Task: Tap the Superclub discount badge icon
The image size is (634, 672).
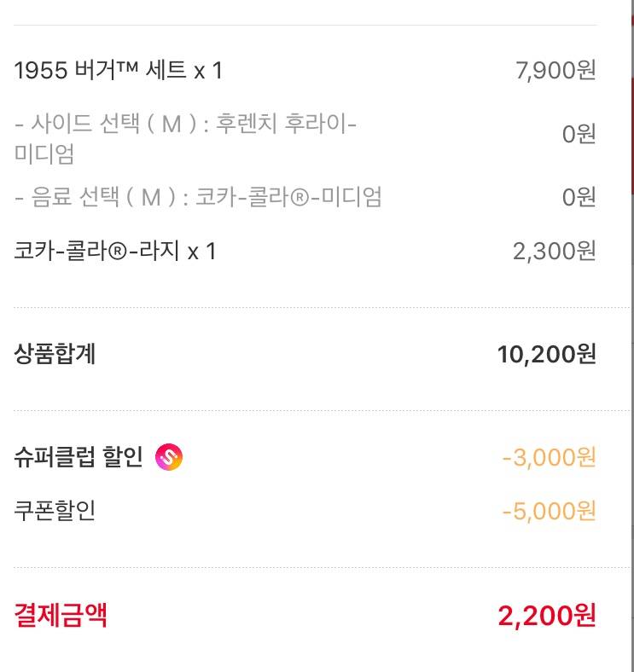Action: coord(169,457)
